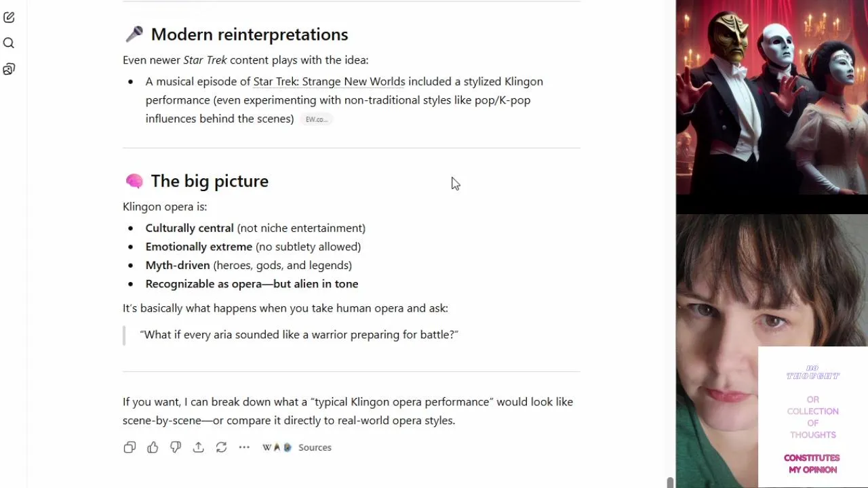Screen dimensions: 868x488
Task: Click the page scrollbar thumb
Action: (670, 482)
